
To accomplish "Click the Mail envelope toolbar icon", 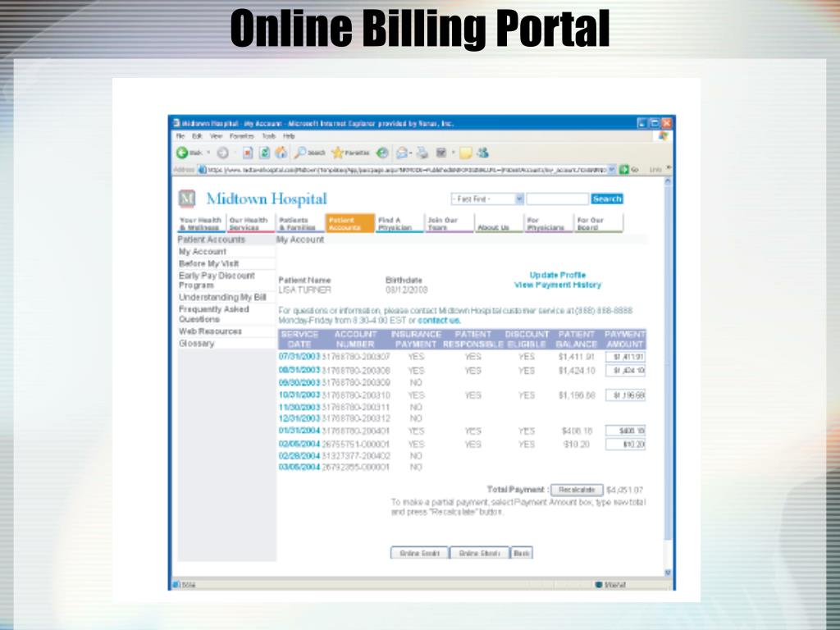I will 402,153.
